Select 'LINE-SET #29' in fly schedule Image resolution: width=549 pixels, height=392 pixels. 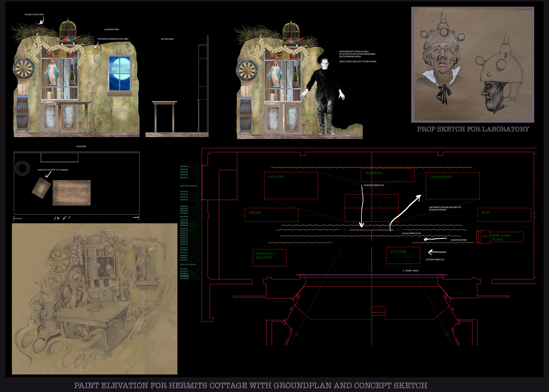pyautogui.click(x=184, y=200)
